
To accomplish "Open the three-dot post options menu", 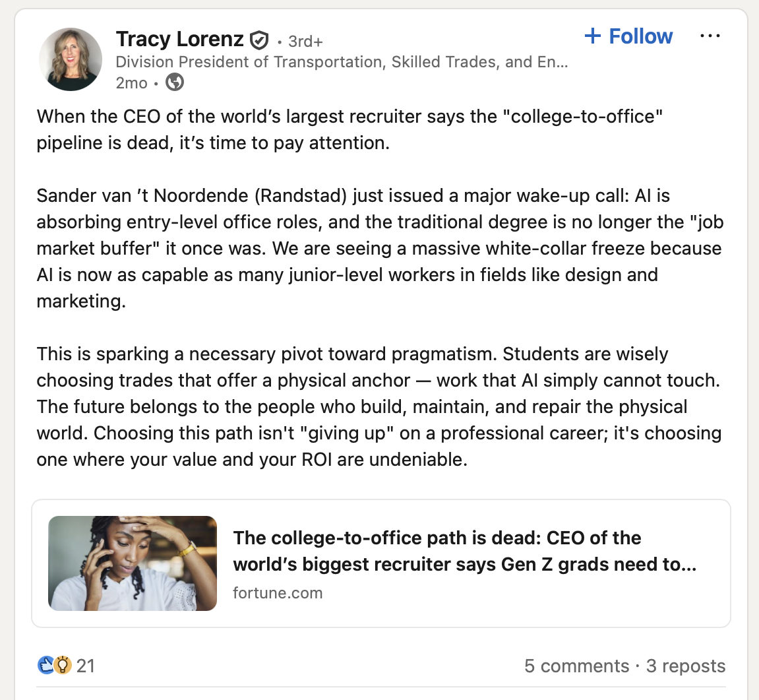I will [x=710, y=36].
